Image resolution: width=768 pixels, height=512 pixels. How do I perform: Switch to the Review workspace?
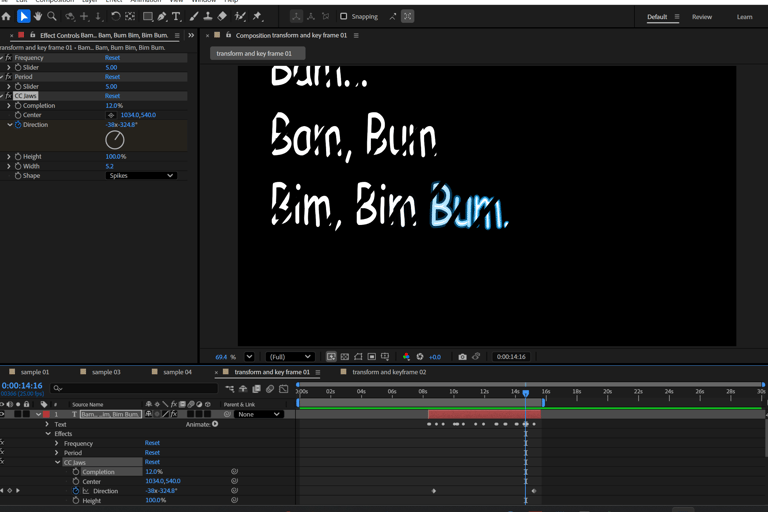coord(702,17)
